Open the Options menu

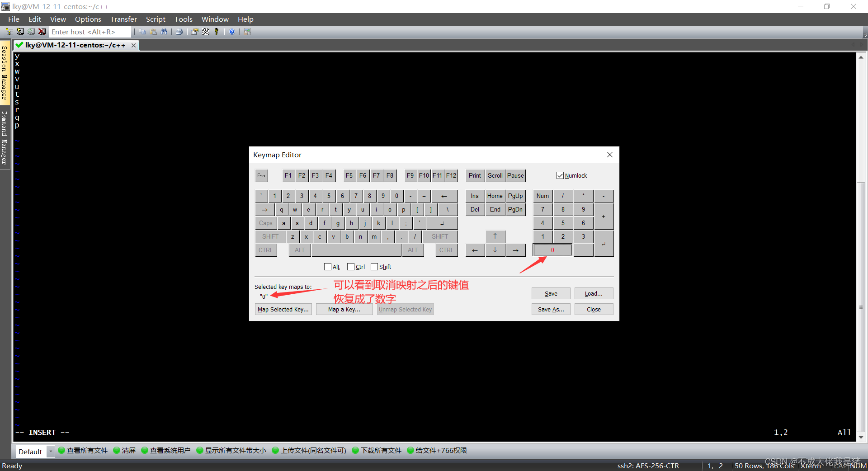(88, 19)
